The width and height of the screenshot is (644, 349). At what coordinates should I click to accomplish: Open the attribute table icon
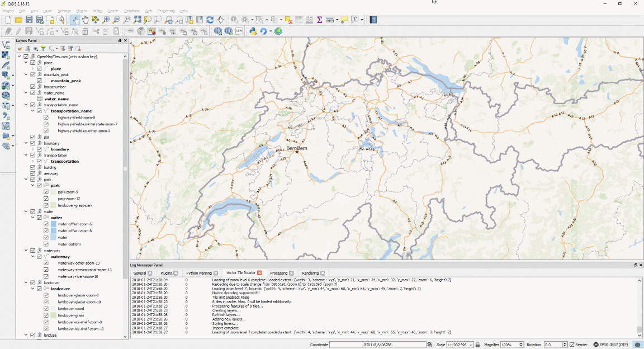tap(299, 20)
